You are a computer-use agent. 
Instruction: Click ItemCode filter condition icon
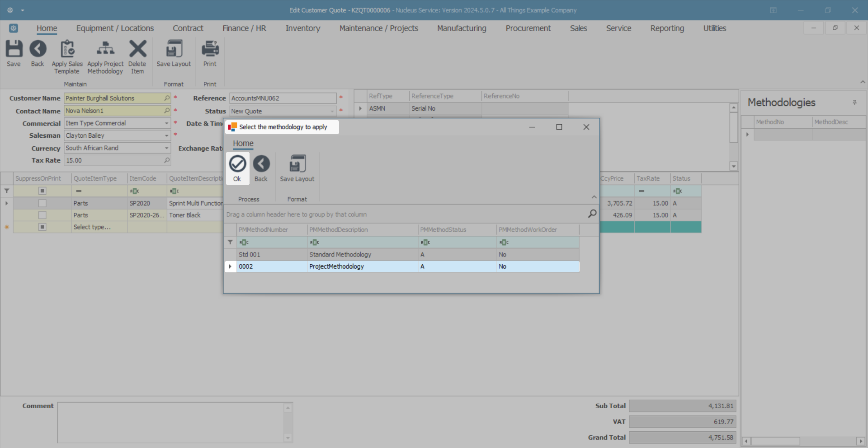coord(135,191)
